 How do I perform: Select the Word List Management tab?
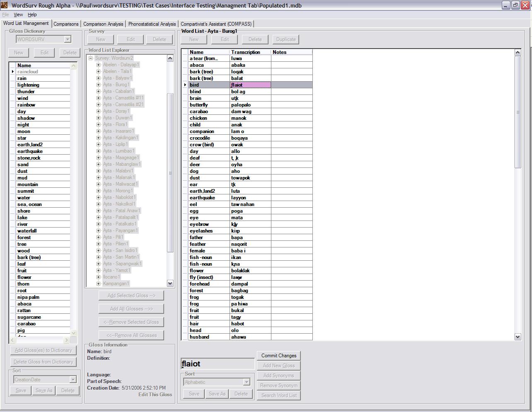26,24
